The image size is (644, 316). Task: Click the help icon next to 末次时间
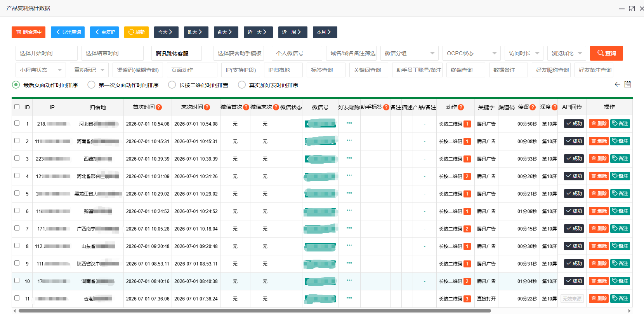207,107
